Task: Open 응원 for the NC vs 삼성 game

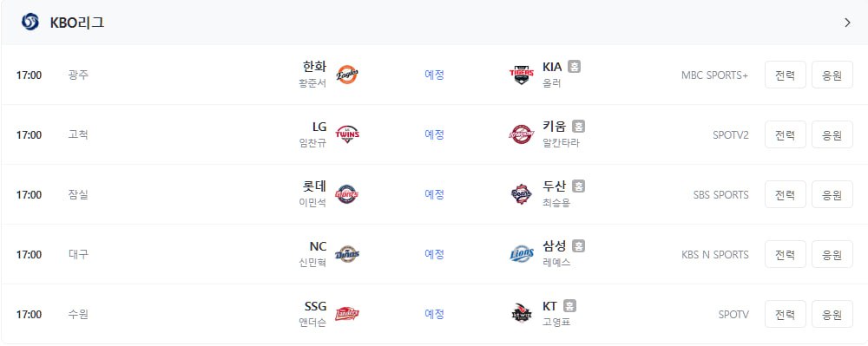Action: tap(832, 254)
